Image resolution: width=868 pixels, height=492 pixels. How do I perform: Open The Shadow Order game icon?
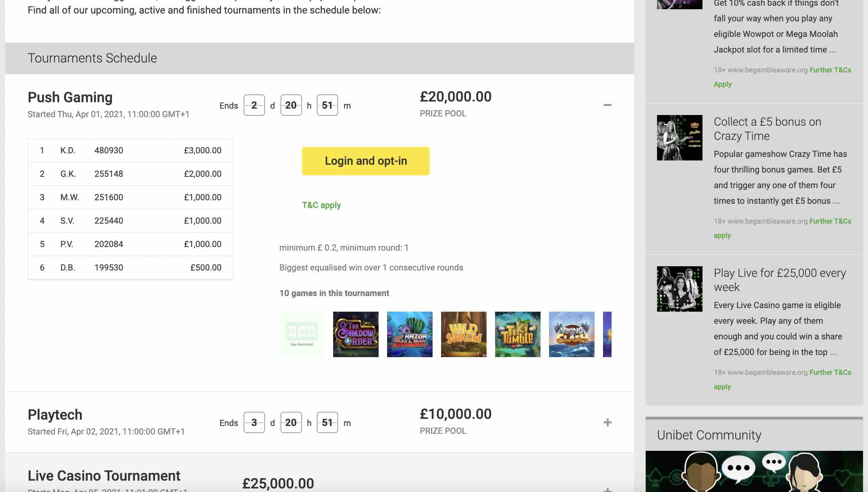point(356,334)
